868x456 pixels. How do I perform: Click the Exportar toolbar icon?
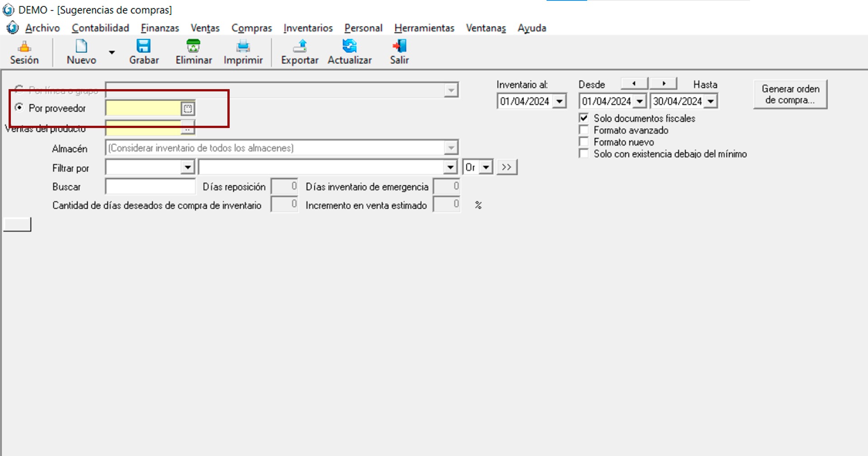[300, 47]
